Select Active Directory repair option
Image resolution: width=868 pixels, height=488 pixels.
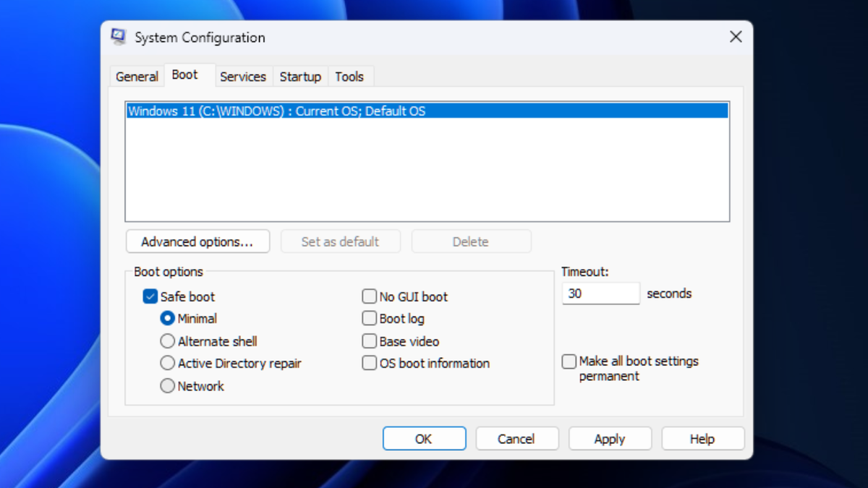(x=168, y=364)
